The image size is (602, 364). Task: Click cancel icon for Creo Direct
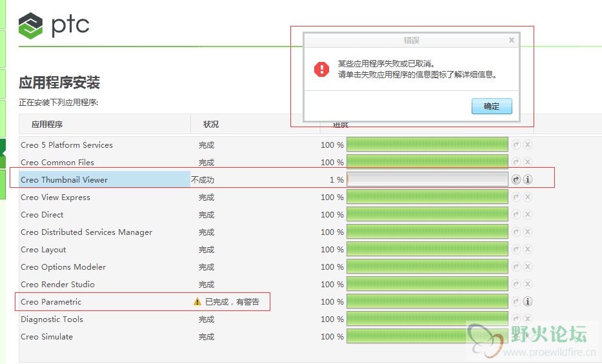coord(528,214)
